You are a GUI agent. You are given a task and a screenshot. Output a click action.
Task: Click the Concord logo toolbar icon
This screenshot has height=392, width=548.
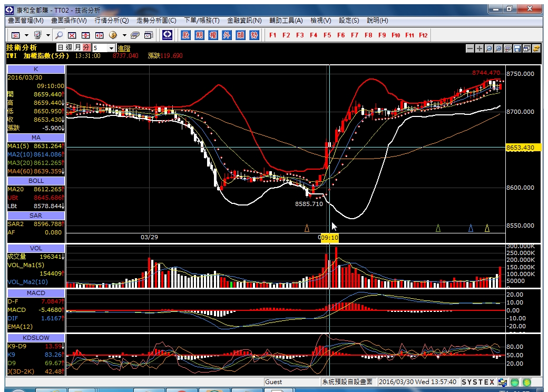click(x=168, y=35)
